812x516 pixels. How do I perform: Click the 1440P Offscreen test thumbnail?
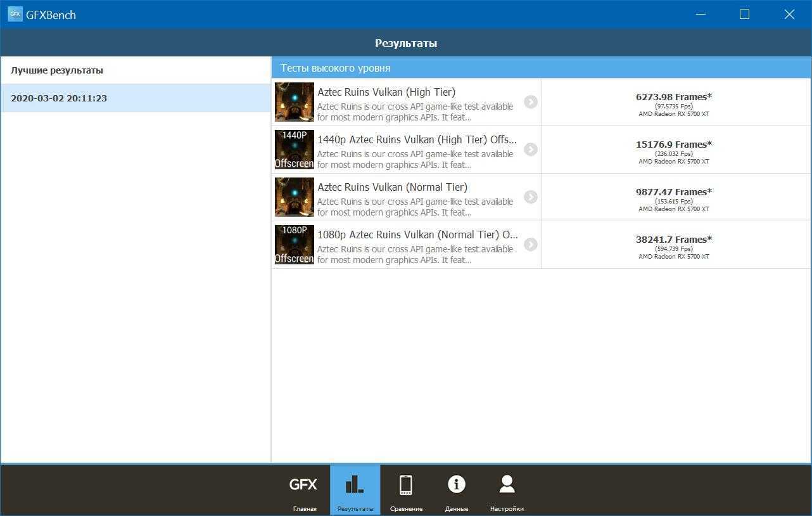[295, 150]
